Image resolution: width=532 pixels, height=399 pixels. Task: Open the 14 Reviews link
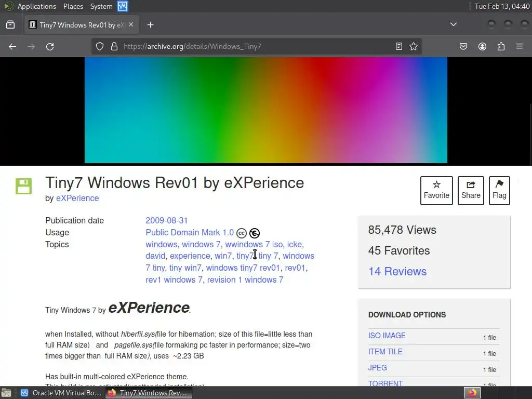tap(397, 271)
